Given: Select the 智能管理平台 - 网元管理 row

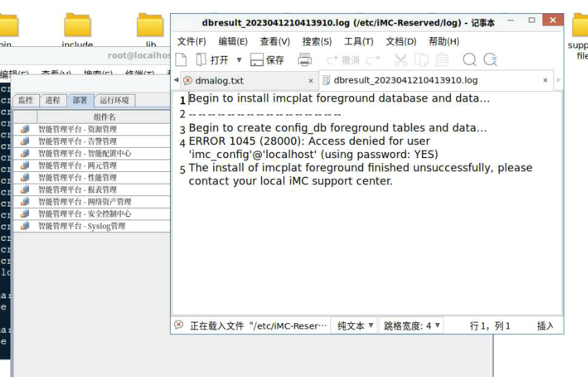Looking at the screenshot, I should coord(91,165).
